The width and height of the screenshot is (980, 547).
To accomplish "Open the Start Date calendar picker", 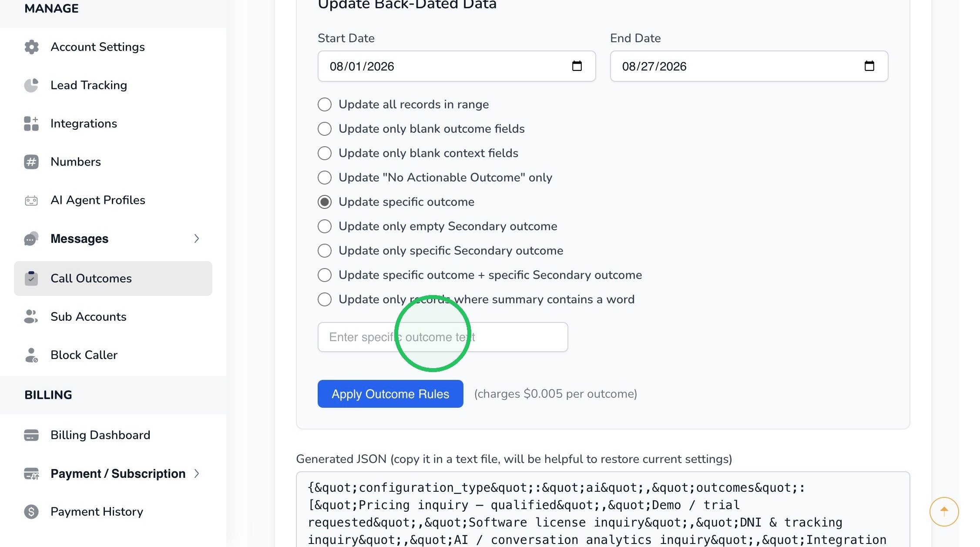I will pyautogui.click(x=577, y=66).
